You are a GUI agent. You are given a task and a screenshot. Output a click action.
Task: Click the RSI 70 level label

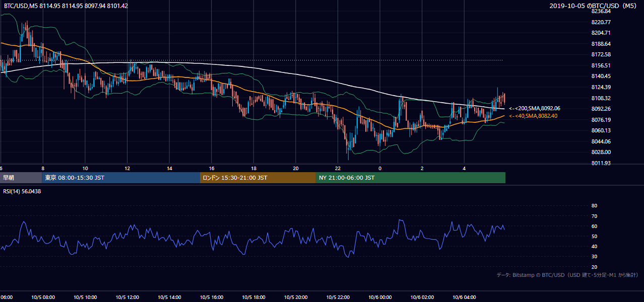pyautogui.click(x=594, y=216)
